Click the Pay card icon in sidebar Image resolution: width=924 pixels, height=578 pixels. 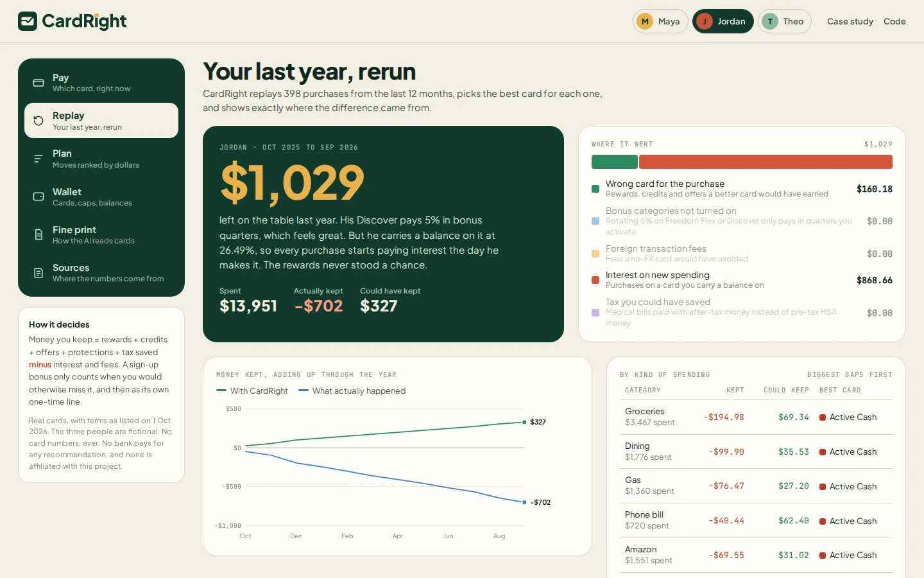(38, 83)
